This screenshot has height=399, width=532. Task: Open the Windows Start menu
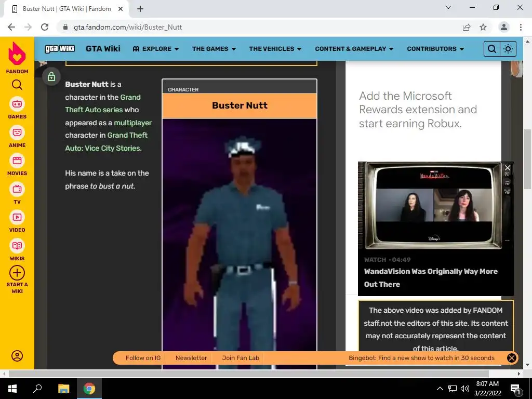tap(12, 389)
